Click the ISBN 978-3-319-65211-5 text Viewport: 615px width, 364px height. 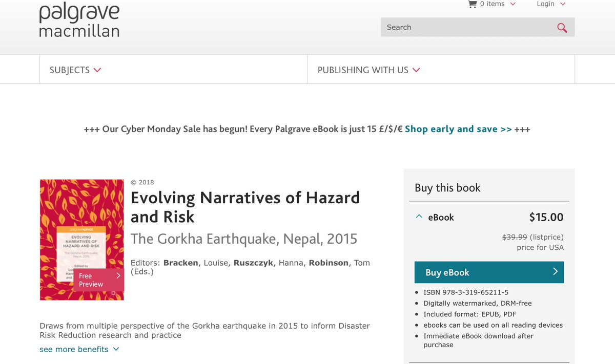(466, 292)
